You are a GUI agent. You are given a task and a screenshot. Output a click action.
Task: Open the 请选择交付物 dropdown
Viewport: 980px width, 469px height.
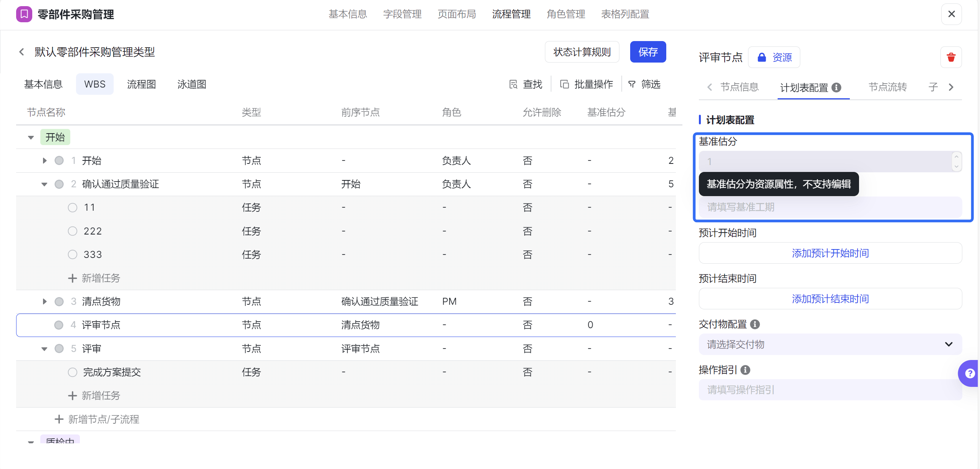tap(830, 344)
